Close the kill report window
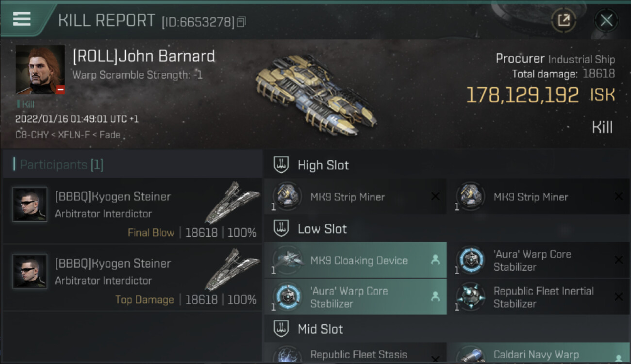Screen dimensions: 631x364 [606, 20]
